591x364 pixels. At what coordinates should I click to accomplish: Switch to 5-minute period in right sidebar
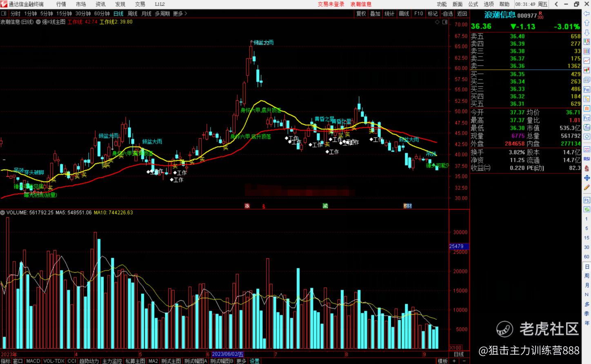click(x=587, y=229)
